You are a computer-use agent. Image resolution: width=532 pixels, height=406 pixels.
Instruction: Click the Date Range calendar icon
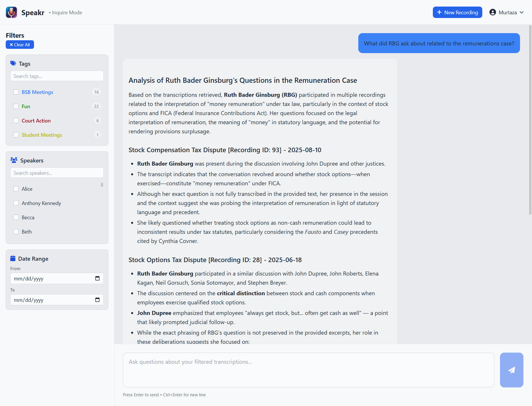[13, 258]
